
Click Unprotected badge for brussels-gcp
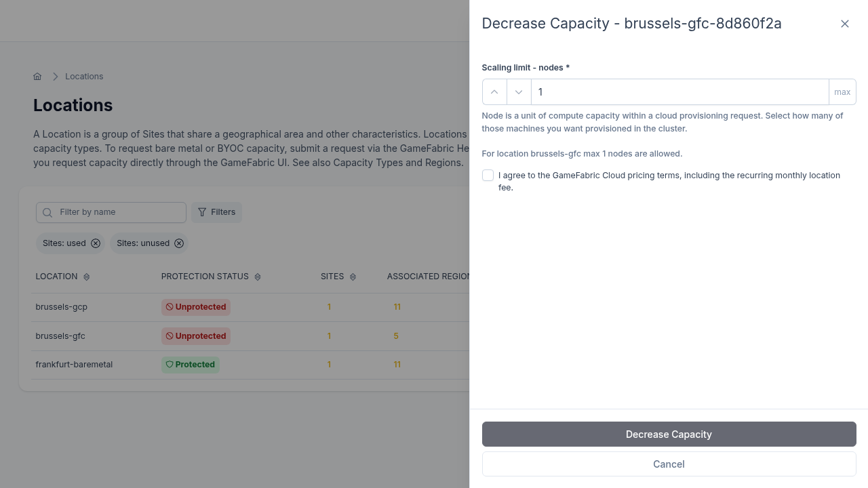click(x=196, y=307)
